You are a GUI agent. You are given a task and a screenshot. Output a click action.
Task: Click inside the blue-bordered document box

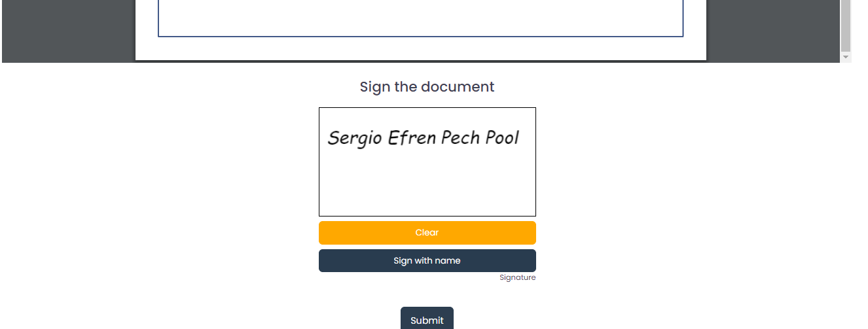coord(420,16)
